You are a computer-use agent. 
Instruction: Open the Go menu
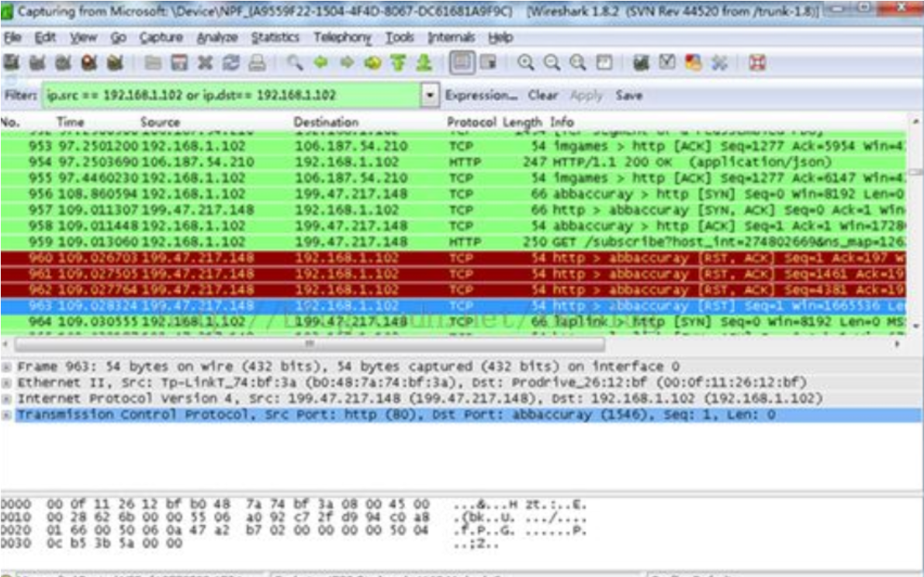tap(118, 38)
